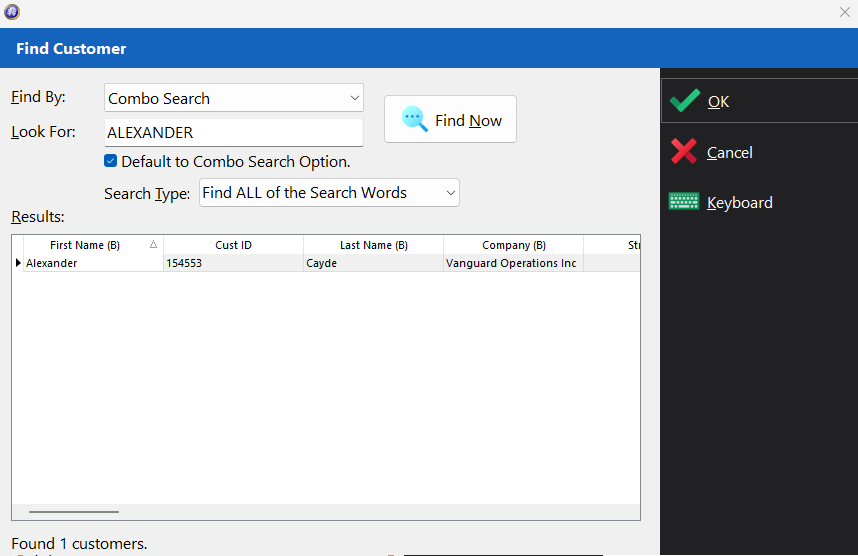Viewport: 858px width, 556px height.
Task: Click the Cancel button label
Action: click(729, 153)
